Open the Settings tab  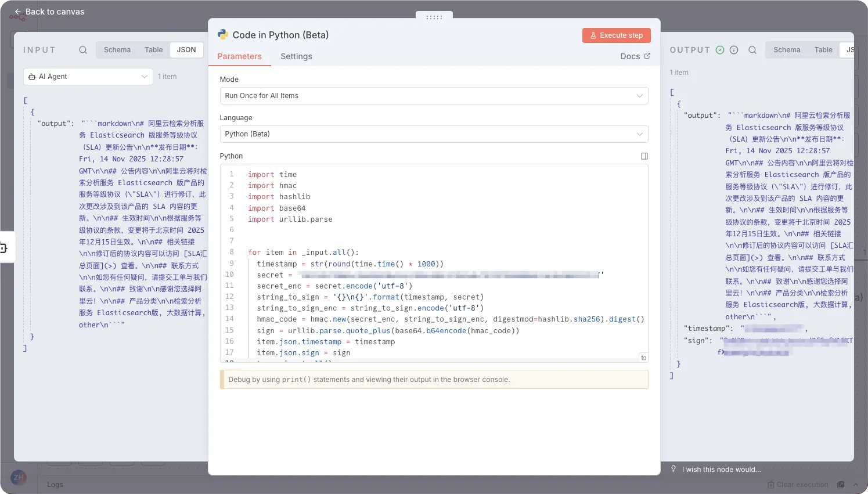coord(296,56)
